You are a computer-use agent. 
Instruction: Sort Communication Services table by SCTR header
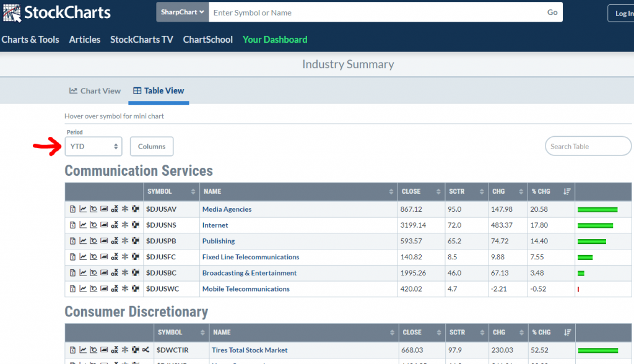(x=466, y=192)
